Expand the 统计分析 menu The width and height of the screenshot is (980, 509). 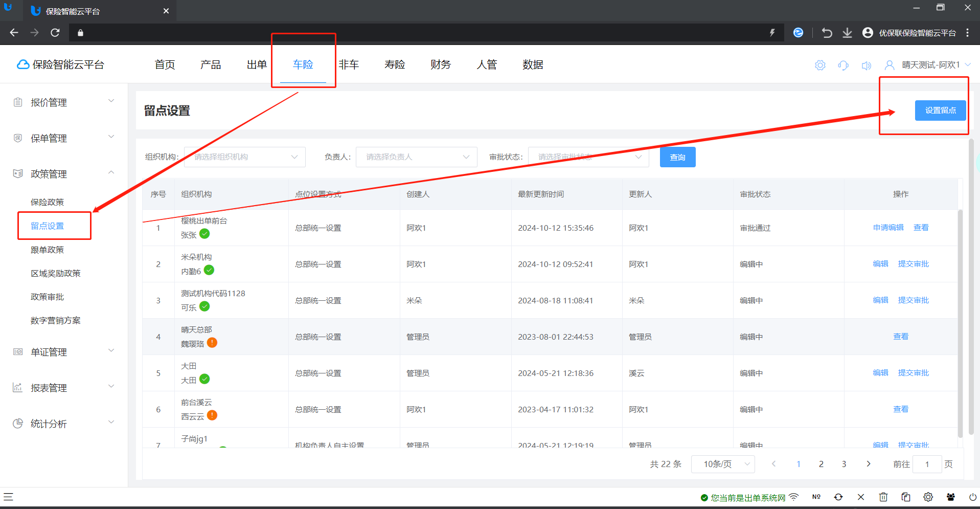tap(111, 422)
